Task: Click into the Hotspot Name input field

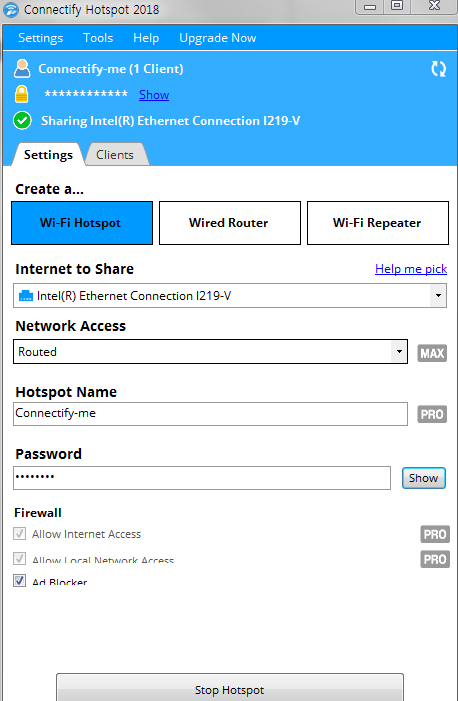Action: (x=210, y=414)
